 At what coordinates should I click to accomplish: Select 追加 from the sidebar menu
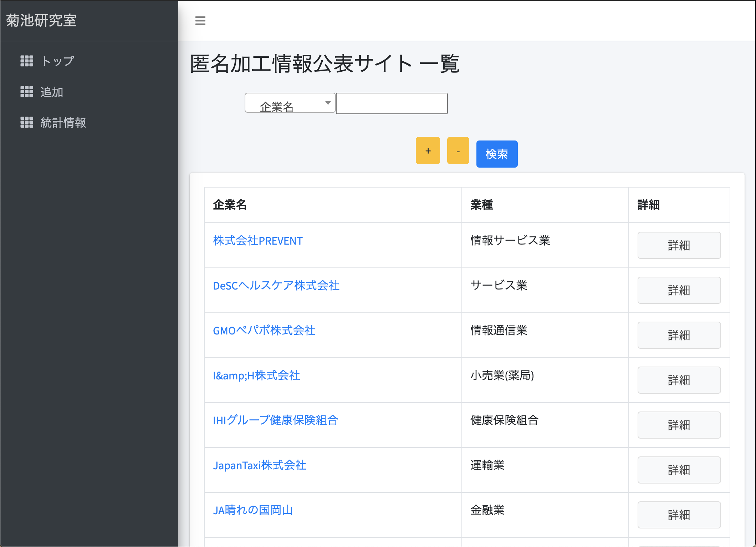tap(52, 92)
